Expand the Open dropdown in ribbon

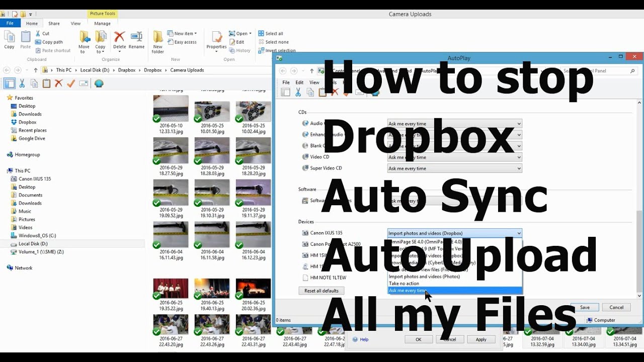coord(240,34)
